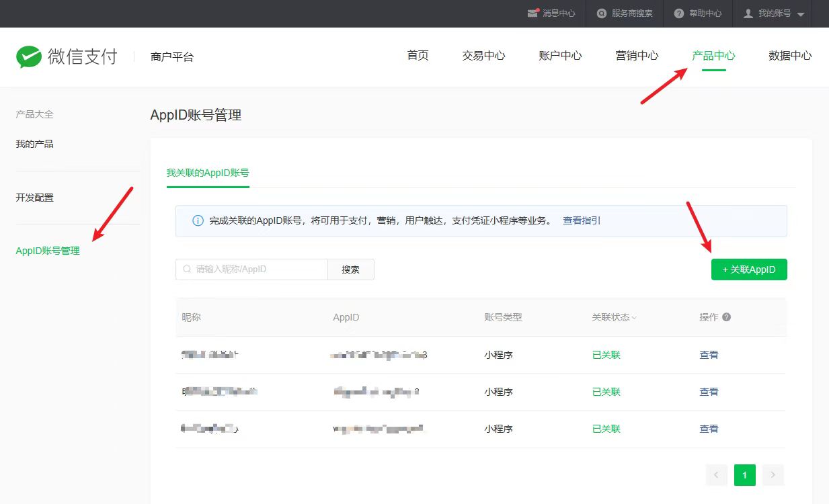Open the 消息中心 envelope icon
Screen dimensions: 829x504
[x=533, y=13]
